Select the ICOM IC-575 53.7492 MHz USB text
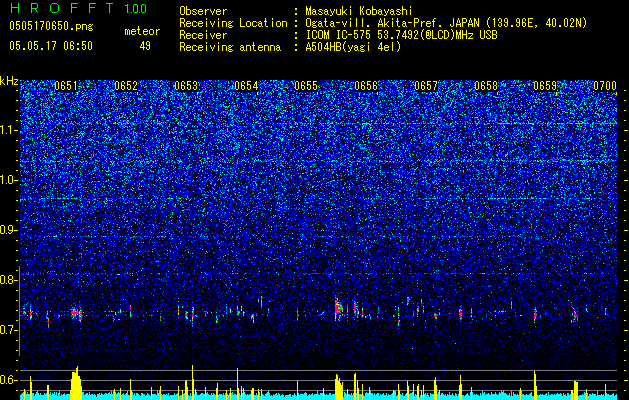The width and height of the screenshot is (629, 400). [401, 35]
